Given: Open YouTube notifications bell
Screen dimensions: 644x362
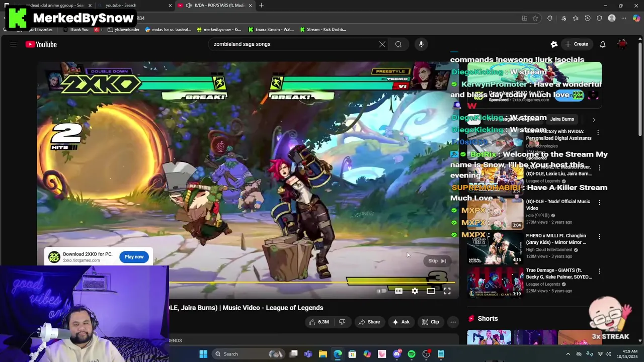Looking at the screenshot, I should click(x=603, y=44).
